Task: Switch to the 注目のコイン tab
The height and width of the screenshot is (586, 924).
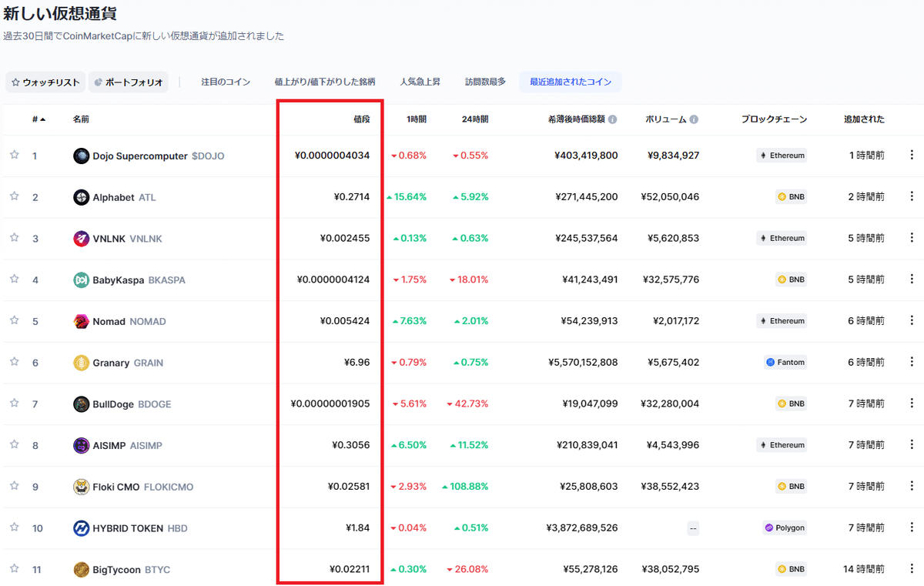Action: pos(226,81)
